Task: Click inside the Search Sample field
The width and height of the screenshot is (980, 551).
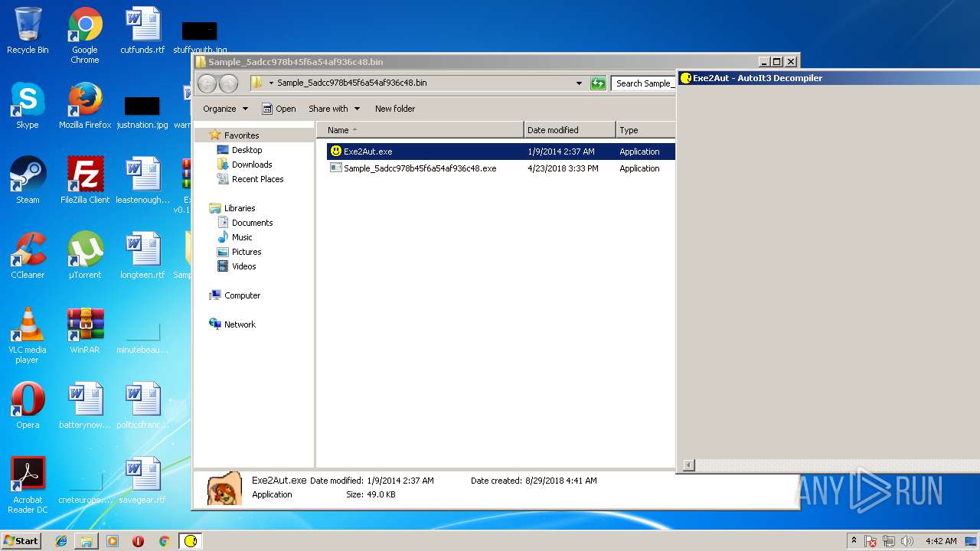Action: tap(643, 83)
